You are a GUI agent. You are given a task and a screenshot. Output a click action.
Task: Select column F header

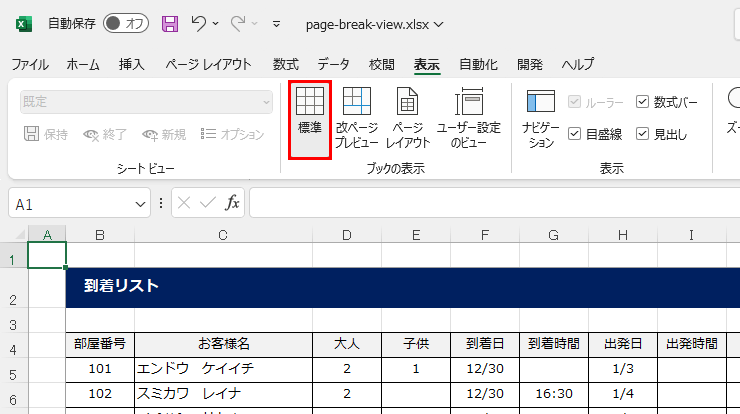pyautogui.click(x=485, y=235)
